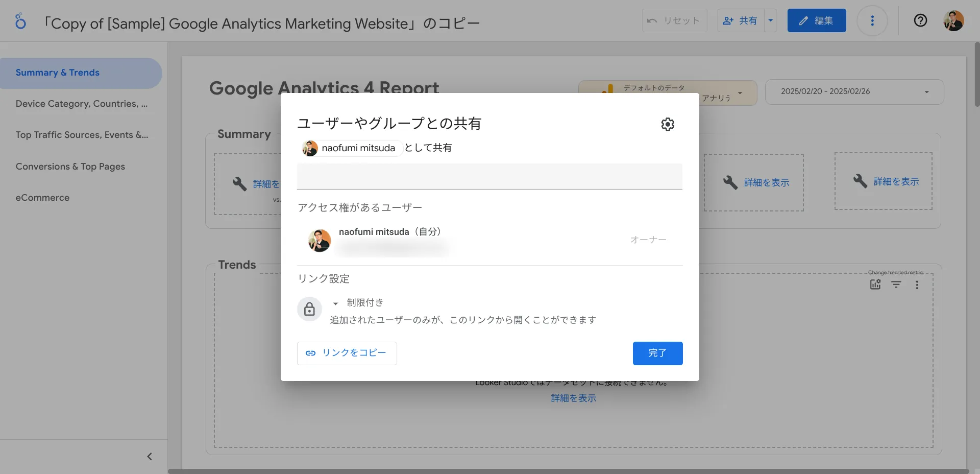Click the Looker Studio logo
980x474 pixels.
(20, 21)
